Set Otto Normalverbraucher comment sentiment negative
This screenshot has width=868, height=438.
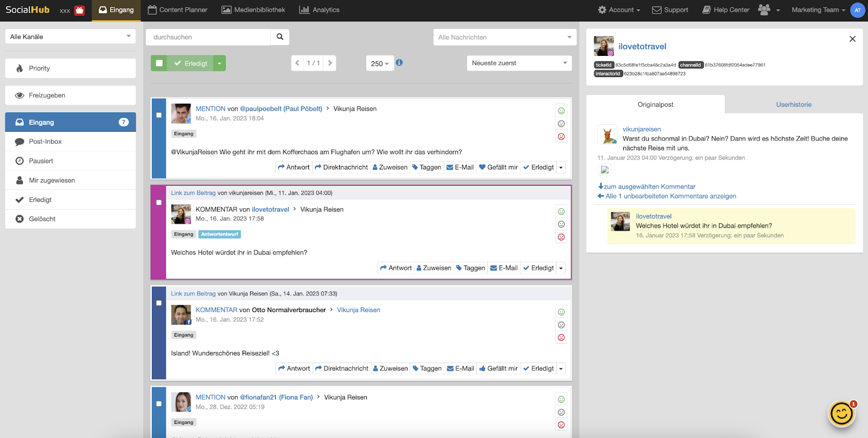point(561,338)
